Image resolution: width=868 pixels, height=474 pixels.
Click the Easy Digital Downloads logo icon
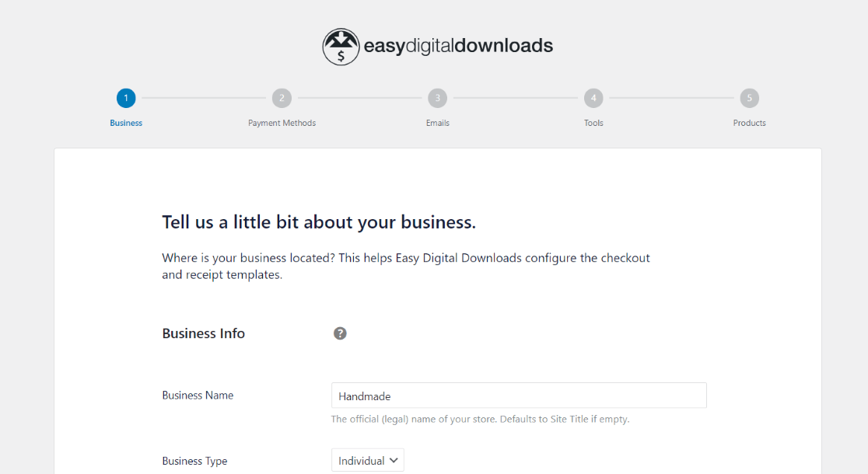(341, 47)
